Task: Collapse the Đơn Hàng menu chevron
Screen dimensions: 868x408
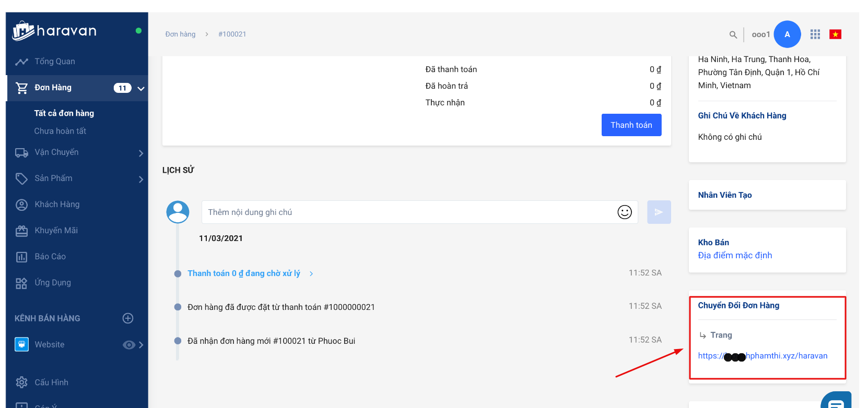Action: (140, 88)
